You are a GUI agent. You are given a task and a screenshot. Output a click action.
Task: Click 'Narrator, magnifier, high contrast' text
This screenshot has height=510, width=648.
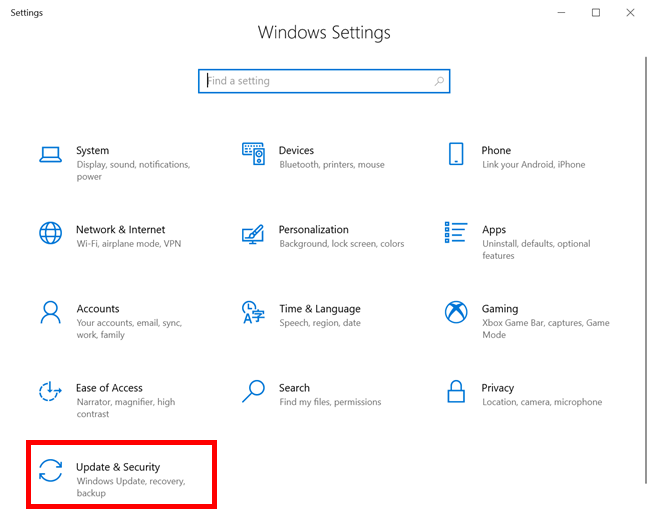126,408
